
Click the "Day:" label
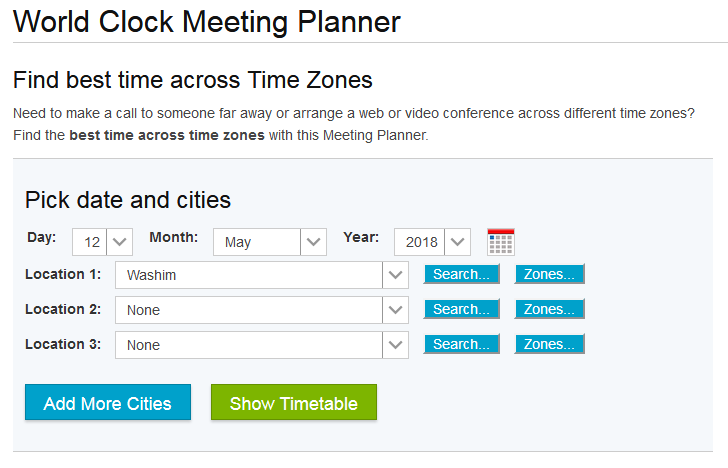(x=41, y=238)
